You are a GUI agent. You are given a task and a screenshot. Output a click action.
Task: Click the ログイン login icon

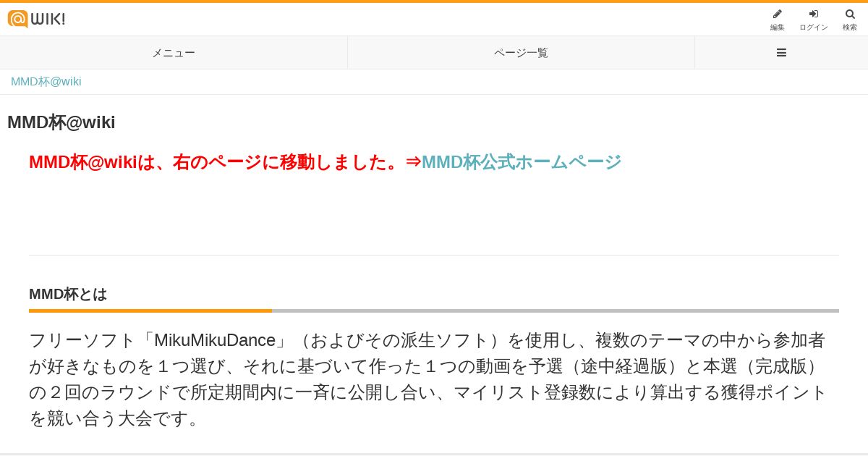tap(814, 14)
